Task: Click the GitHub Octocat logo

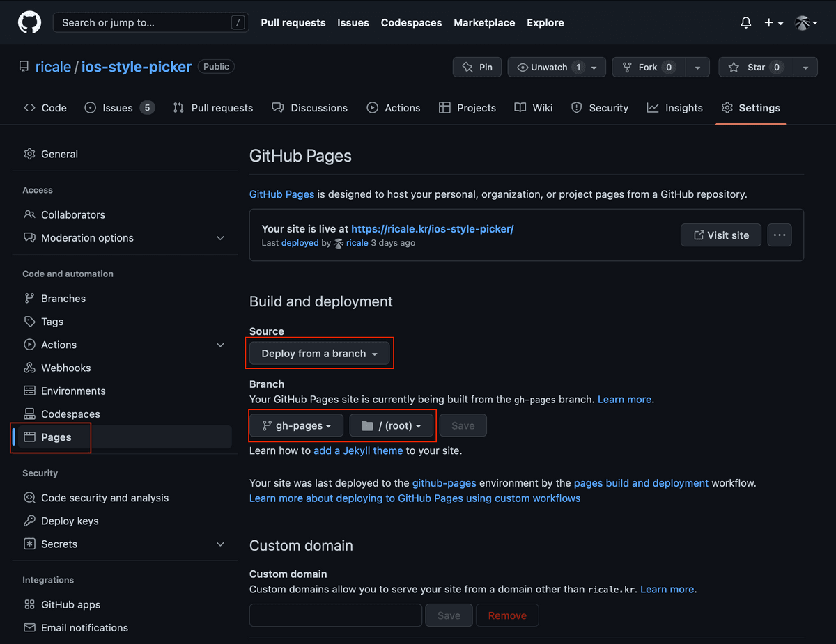Action: click(x=29, y=22)
